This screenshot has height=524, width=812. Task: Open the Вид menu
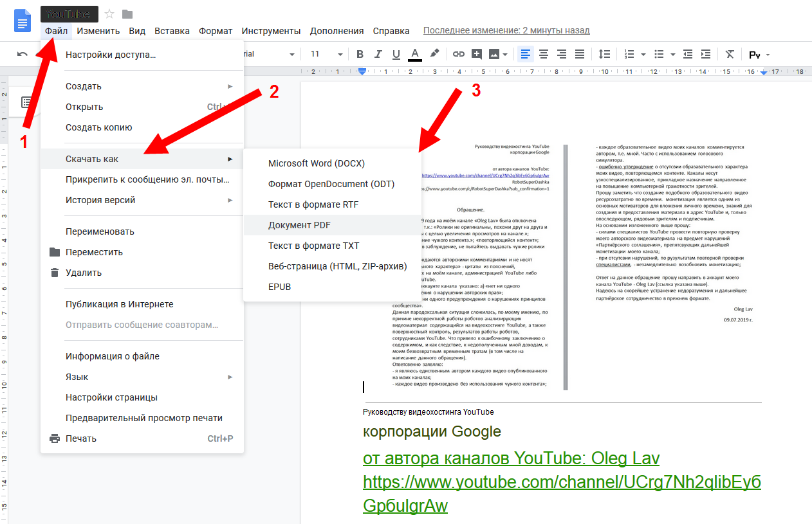coord(137,30)
